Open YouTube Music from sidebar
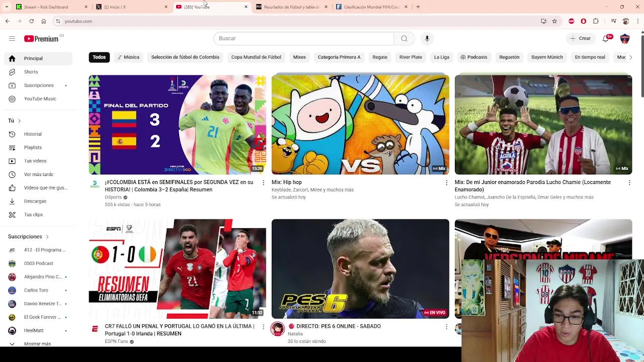The height and width of the screenshot is (362, 644). point(38,99)
